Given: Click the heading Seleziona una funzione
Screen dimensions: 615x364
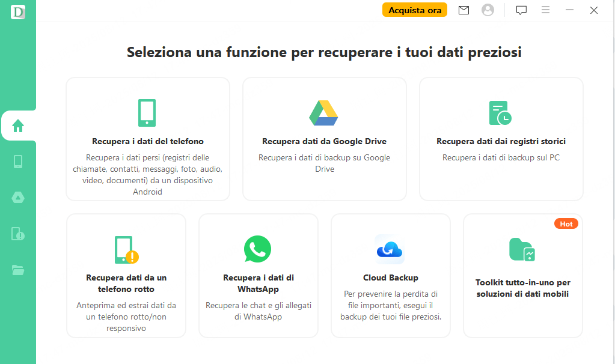Looking at the screenshot, I should point(324,52).
